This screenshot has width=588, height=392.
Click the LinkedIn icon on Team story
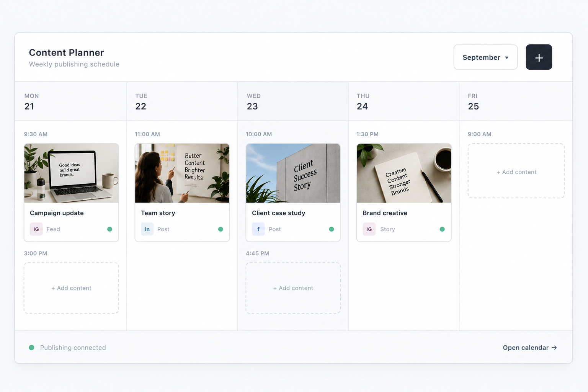click(147, 229)
